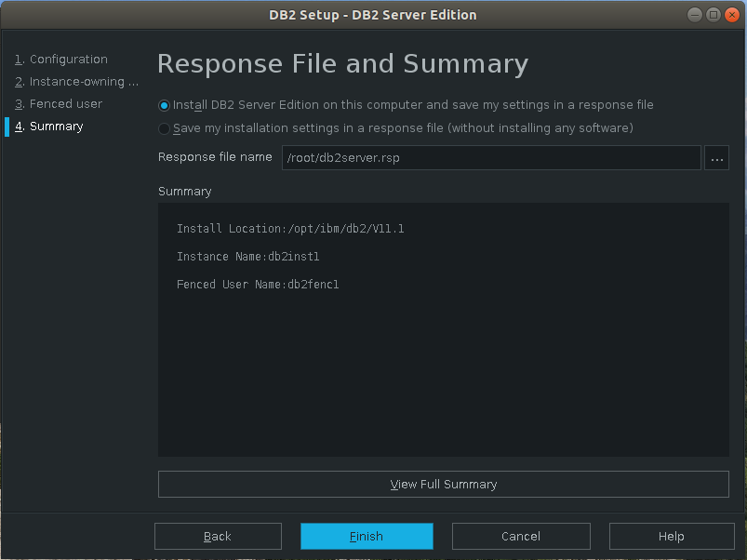Image resolution: width=747 pixels, height=560 pixels.
Task: Click the DB2 Setup window title bar
Action: coord(372,14)
